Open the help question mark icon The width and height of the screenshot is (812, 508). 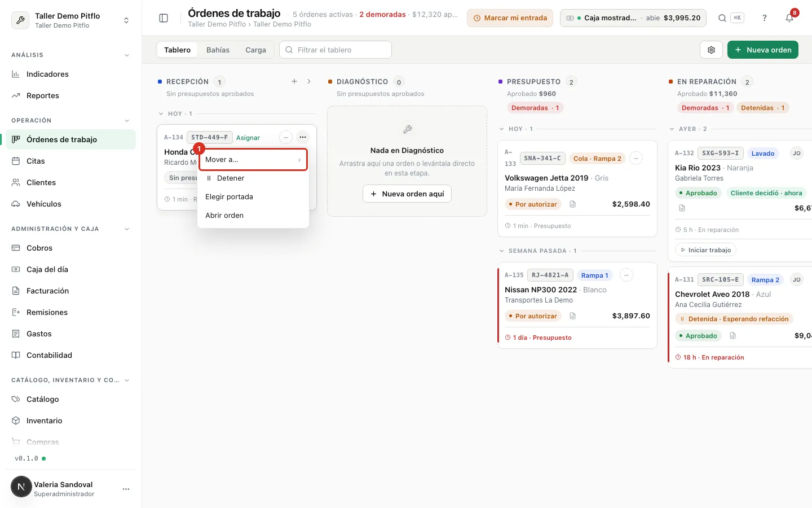[765, 18]
